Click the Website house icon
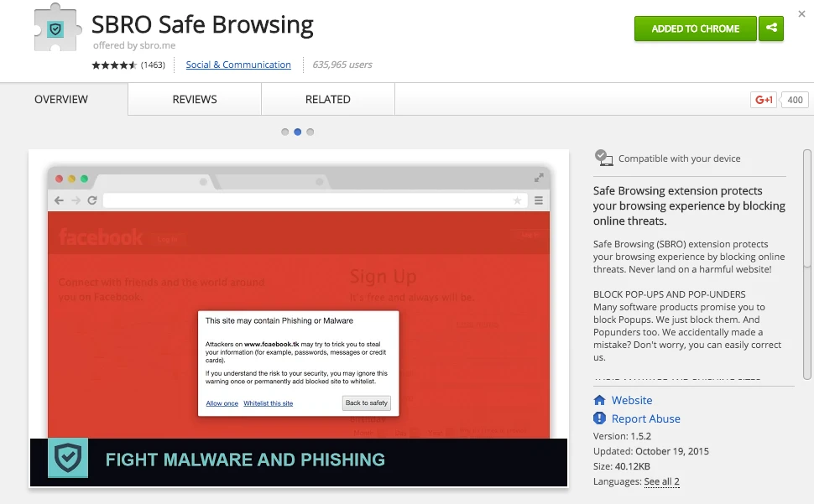The image size is (814, 504). pyautogui.click(x=600, y=400)
